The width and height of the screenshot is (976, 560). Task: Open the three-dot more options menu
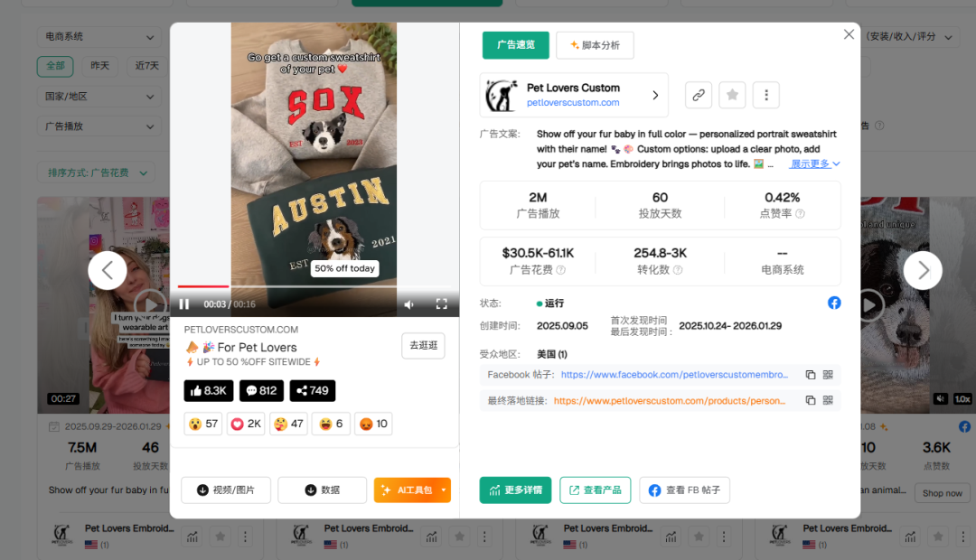coord(765,95)
